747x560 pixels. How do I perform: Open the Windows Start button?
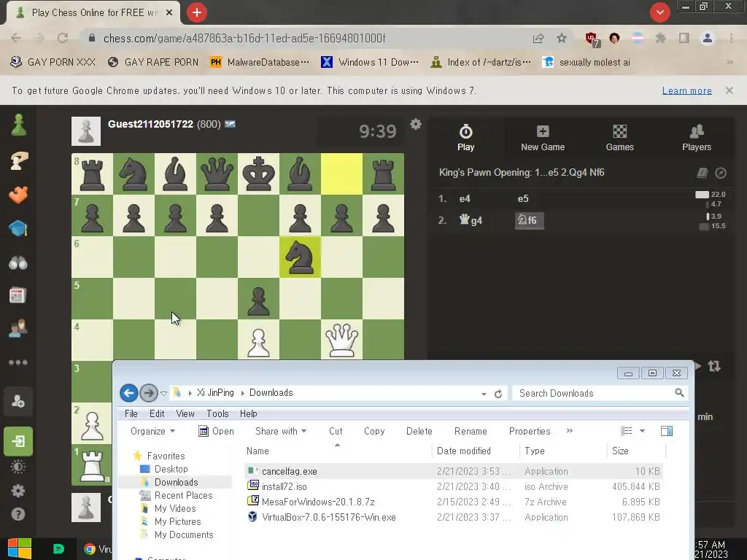coord(20,548)
